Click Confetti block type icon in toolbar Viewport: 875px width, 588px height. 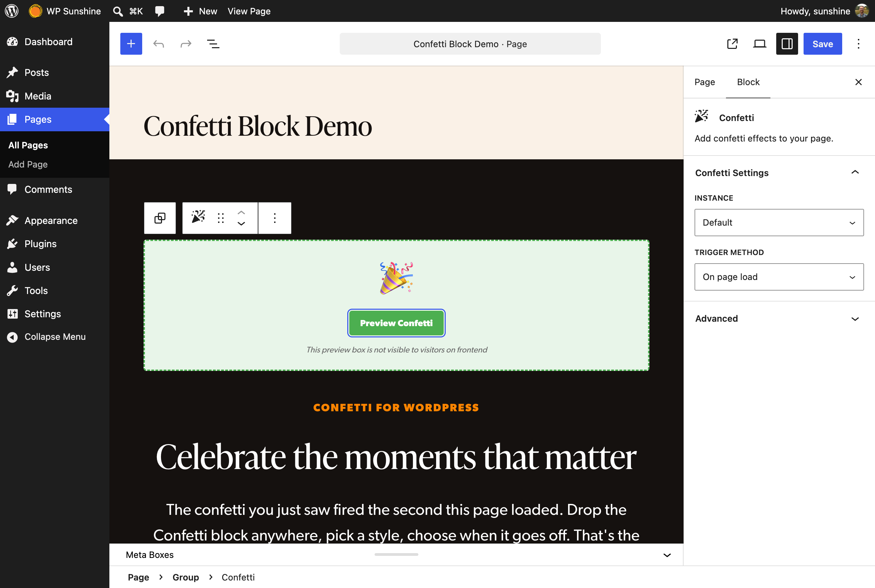198,217
